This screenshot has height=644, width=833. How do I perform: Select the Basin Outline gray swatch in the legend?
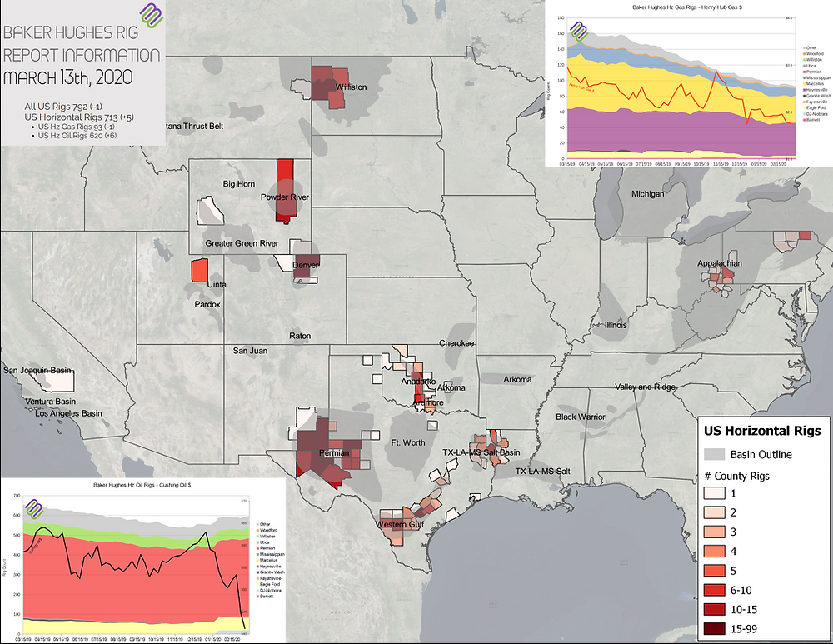click(714, 454)
